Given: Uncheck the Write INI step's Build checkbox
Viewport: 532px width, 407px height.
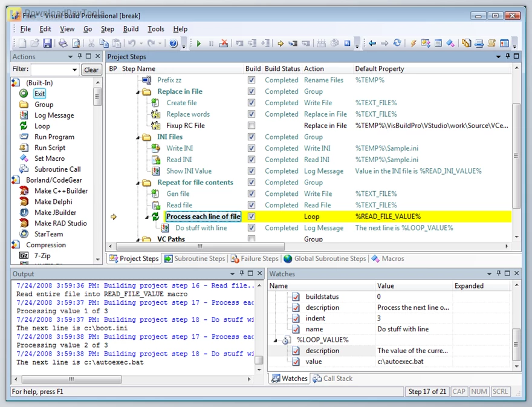Looking at the screenshot, I should (253, 148).
